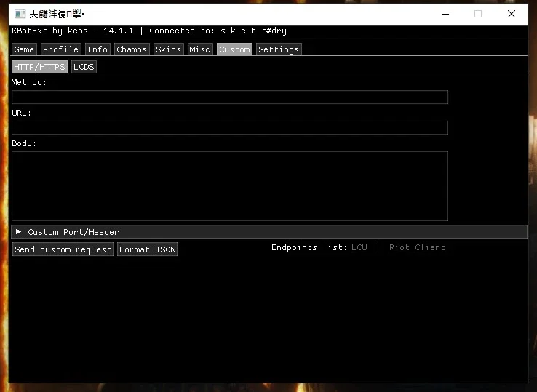The width and height of the screenshot is (537, 392).
Task: Open the Misc tab
Action: (200, 49)
